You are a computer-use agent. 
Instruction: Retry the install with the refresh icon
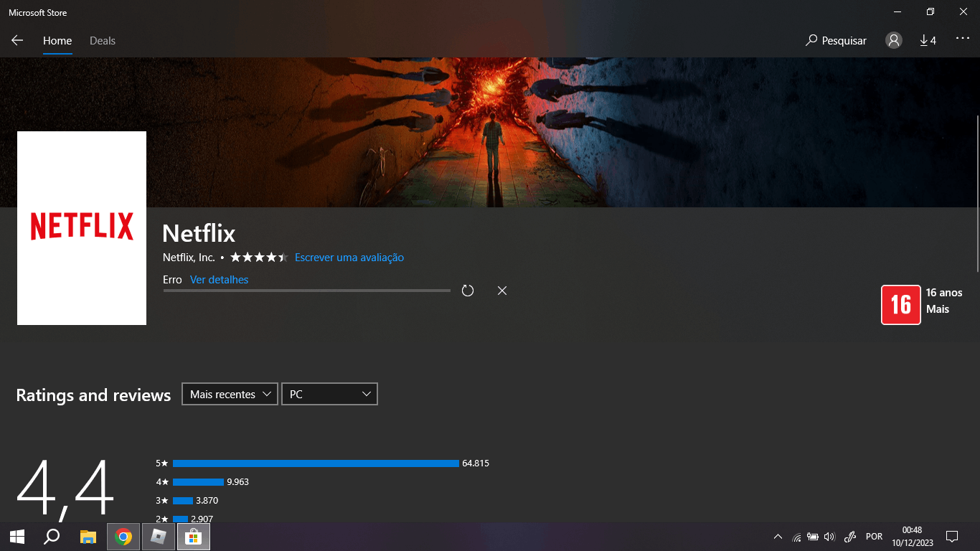(468, 291)
